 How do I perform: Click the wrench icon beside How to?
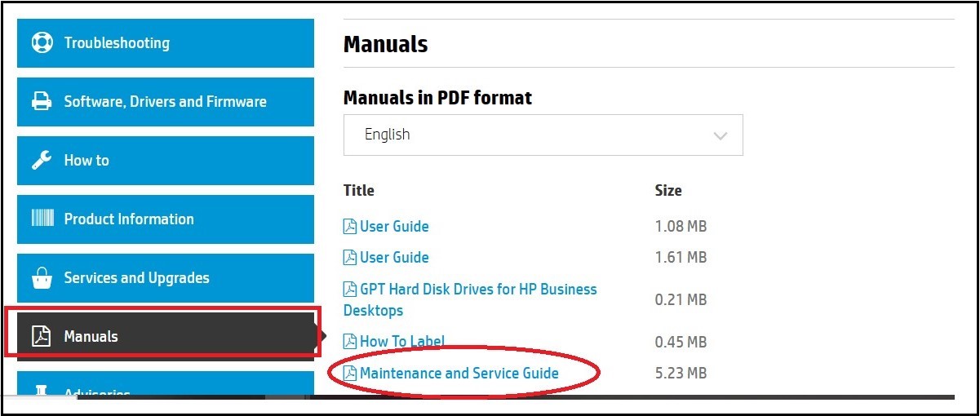(42, 160)
